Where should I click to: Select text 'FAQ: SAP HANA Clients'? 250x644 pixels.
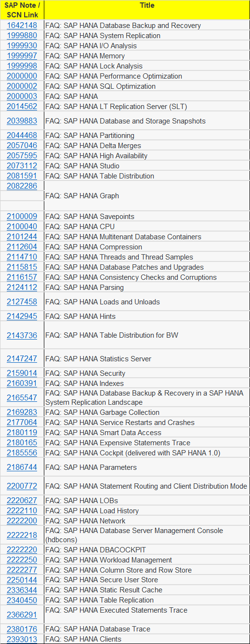click(83, 639)
